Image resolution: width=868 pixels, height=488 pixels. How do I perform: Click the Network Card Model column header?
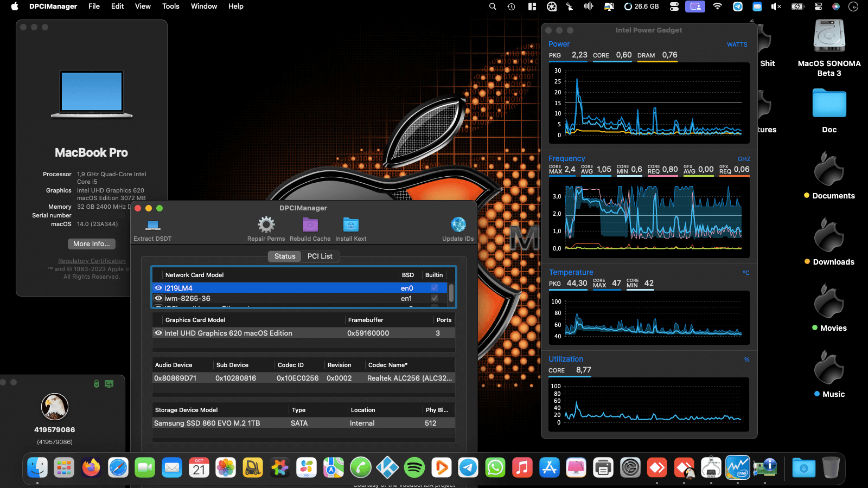tap(194, 275)
